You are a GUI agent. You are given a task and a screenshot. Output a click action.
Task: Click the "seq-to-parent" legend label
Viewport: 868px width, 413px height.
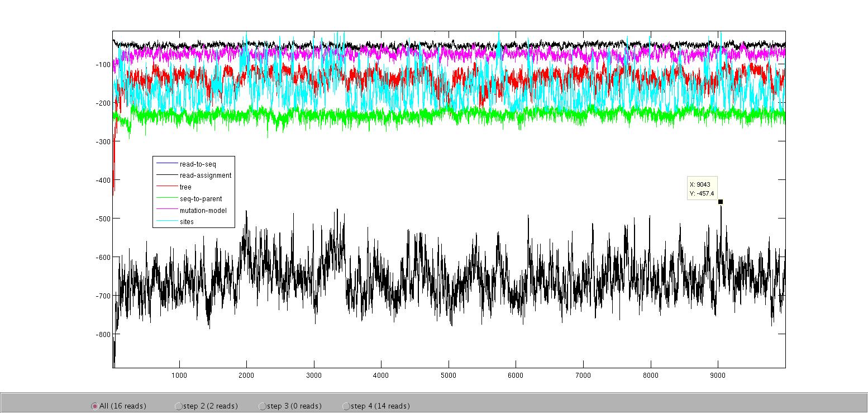pyautogui.click(x=201, y=199)
